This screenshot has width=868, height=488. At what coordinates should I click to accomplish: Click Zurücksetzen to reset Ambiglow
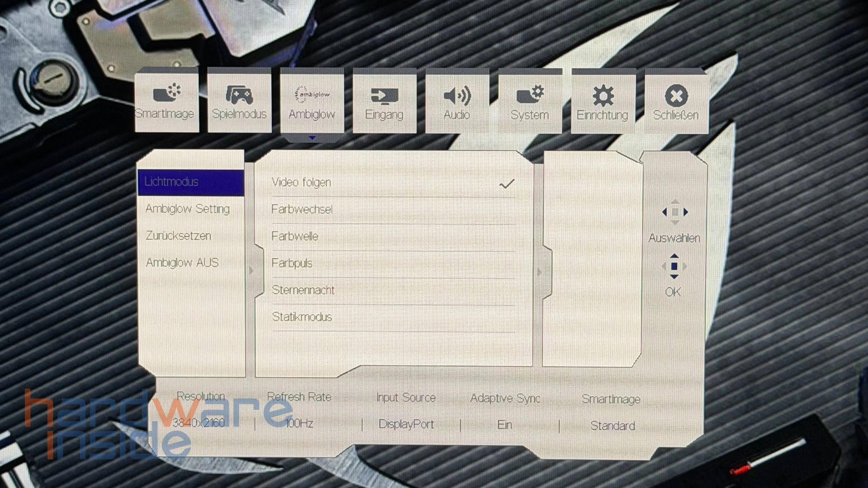[178, 236]
